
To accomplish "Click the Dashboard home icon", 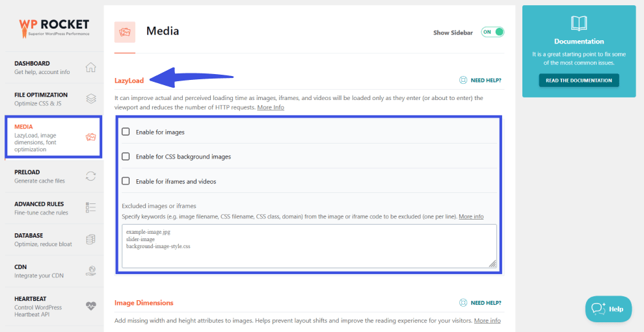I will [91, 68].
